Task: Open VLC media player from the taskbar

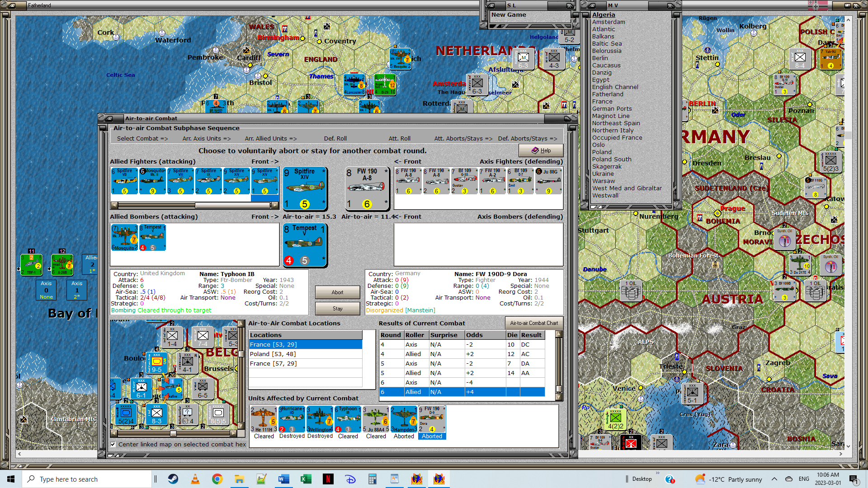Action: tap(195, 479)
